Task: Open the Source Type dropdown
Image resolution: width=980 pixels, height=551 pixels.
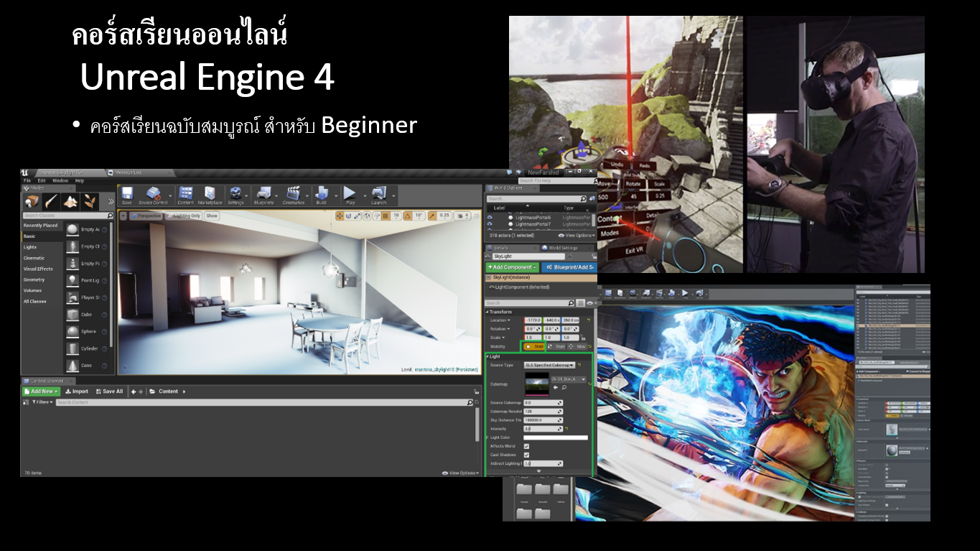Action: pyautogui.click(x=551, y=365)
